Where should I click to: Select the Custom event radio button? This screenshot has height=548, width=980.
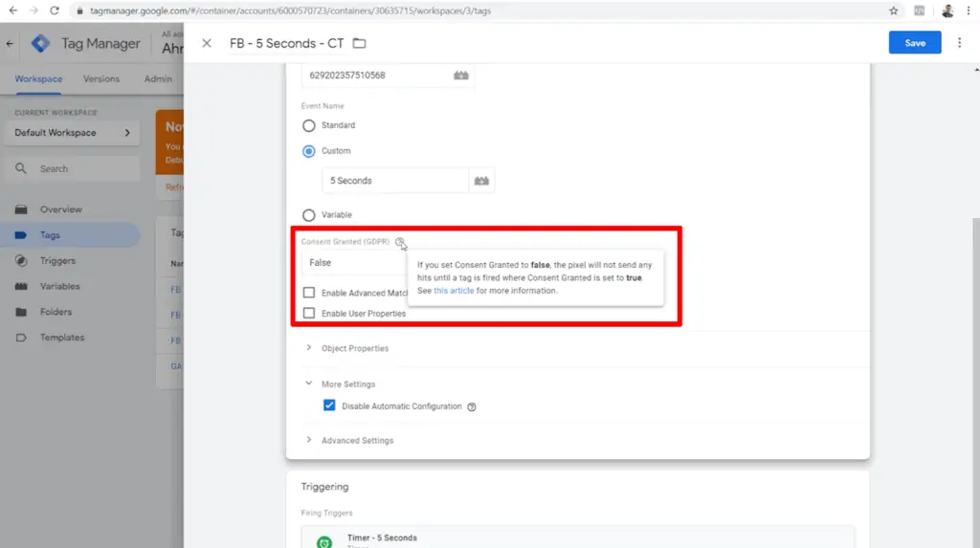tap(309, 151)
